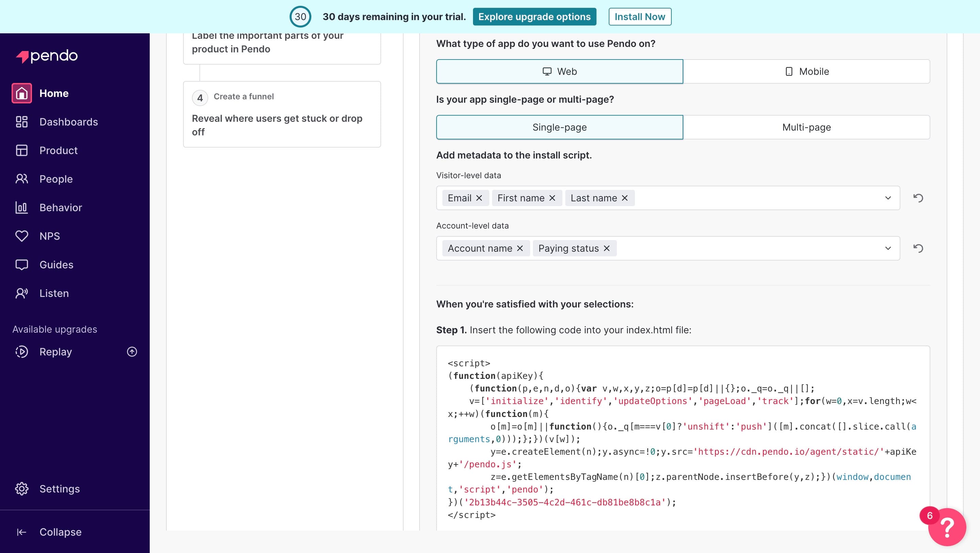The image size is (980, 553).
Task: Reset Visitor-level data selections
Action: tap(918, 198)
